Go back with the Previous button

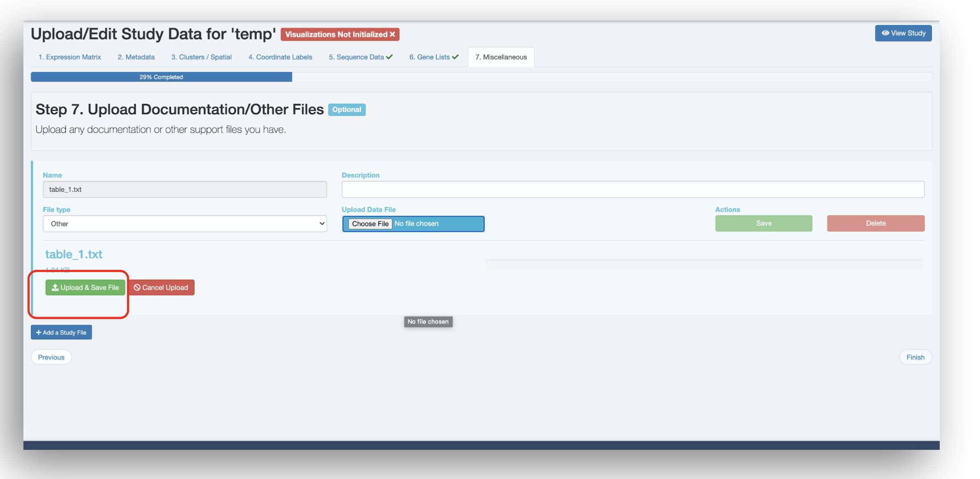pos(51,357)
